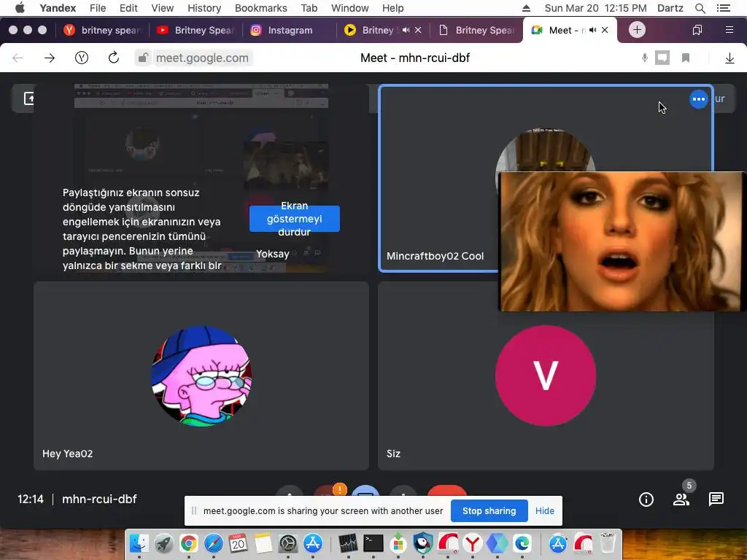Viewport: 747px width, 560px height.
Task: Open Google Chrome from the dock
Action: [x=189, y=542]
